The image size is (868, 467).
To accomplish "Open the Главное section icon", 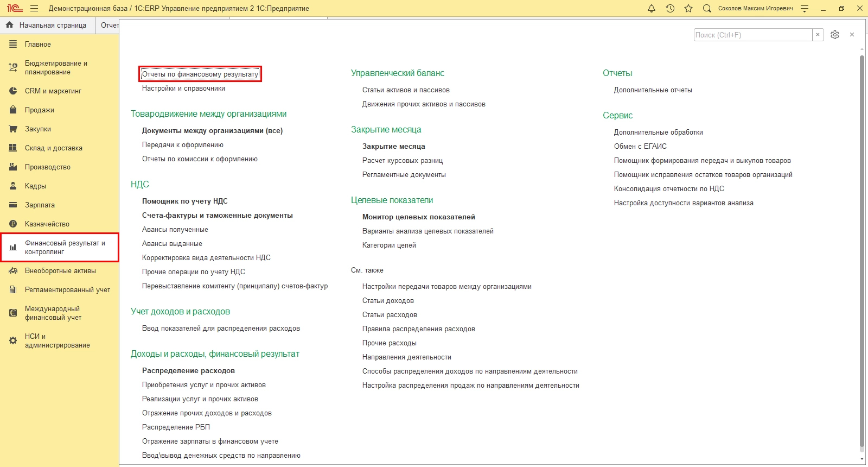I will tap(13, 45).
